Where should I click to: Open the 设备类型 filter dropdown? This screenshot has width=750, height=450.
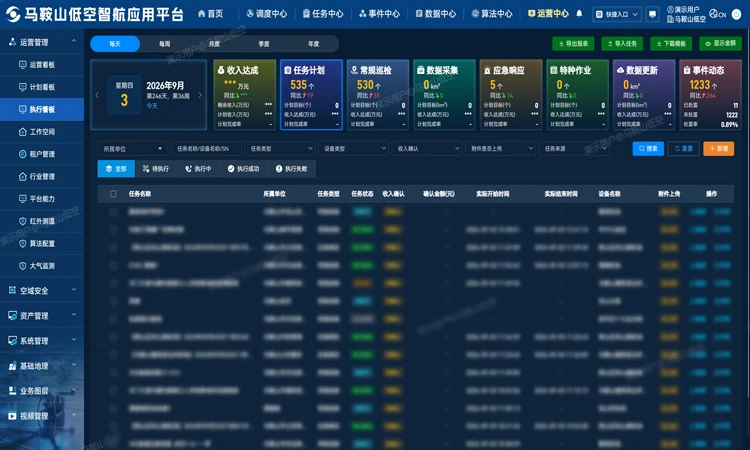tap(353, 149)
